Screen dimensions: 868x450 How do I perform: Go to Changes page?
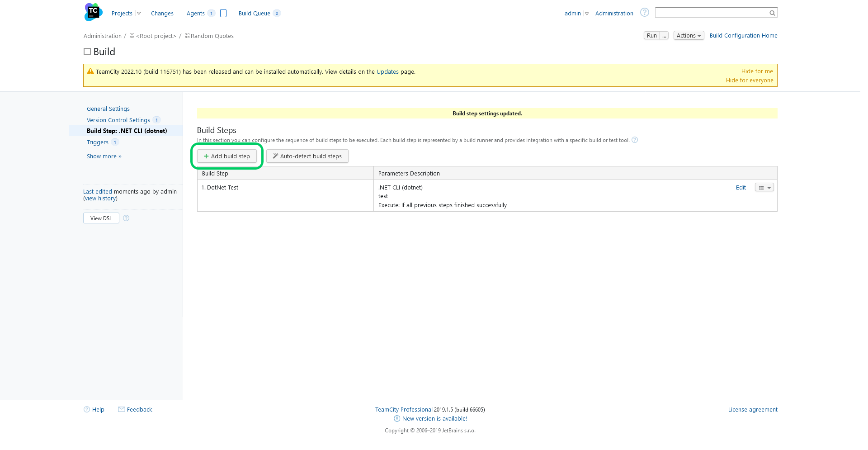tap(162, 14)
